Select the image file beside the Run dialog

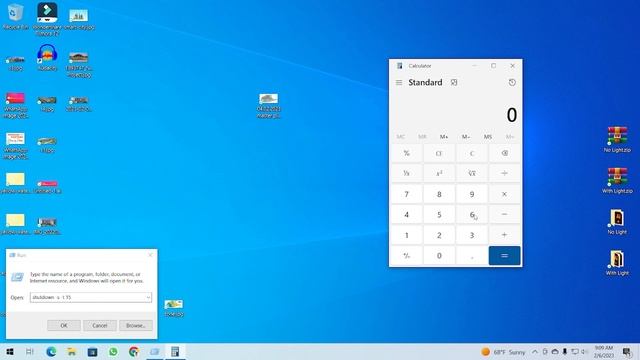click(174, 308)
